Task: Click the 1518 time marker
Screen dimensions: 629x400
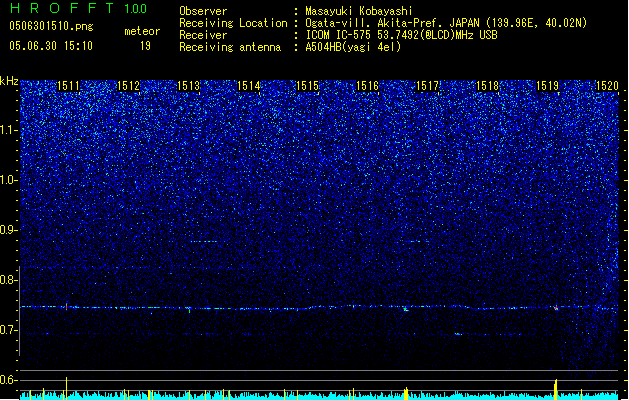Action: pyautogui.click(x=487, y=86)
